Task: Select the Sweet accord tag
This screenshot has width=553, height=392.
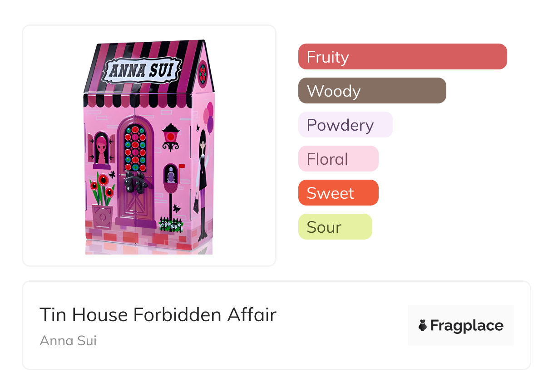Action: click(338, 193)
